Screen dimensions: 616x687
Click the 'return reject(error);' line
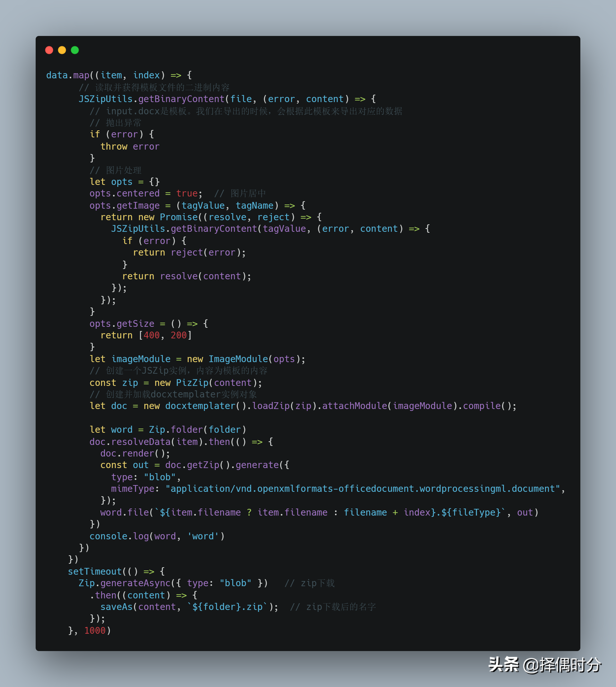(x=189, y=252)
